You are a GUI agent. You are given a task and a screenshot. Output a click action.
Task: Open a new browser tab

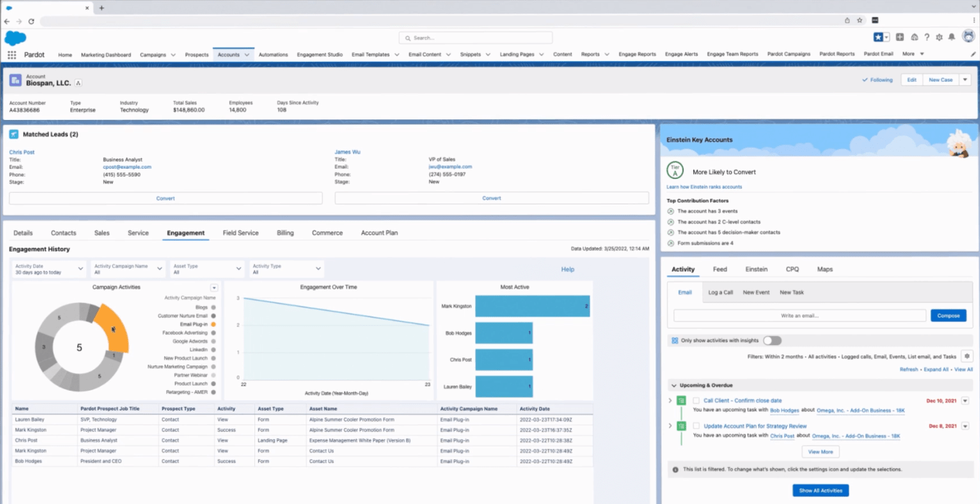pos(101,8)
